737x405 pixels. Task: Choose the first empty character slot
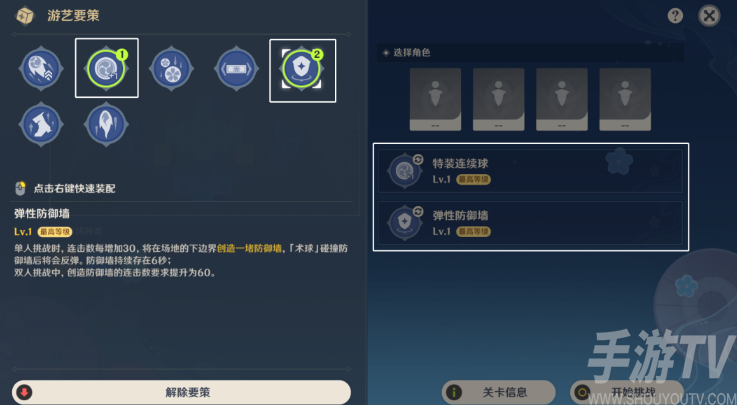pos(435,99)
